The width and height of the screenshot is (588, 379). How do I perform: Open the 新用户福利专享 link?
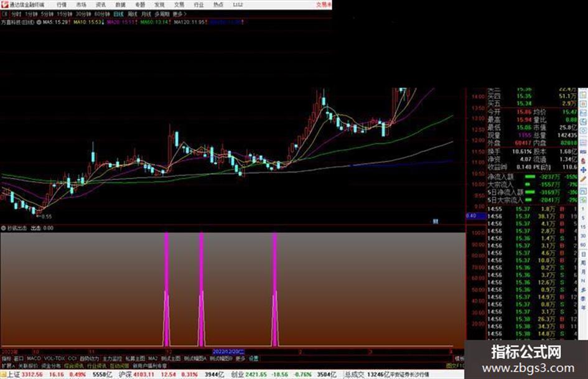point(149,365)
